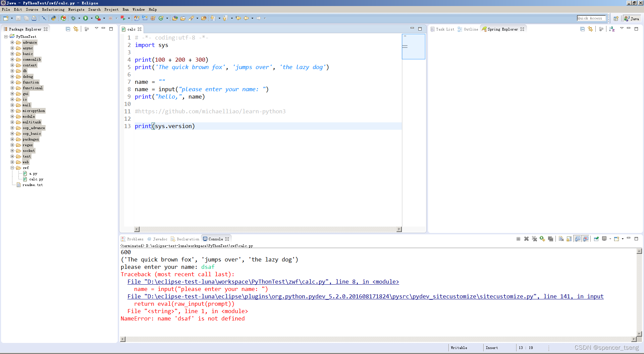Switch to the Declaration tab
644x354 pixels.
click(185, 239)
